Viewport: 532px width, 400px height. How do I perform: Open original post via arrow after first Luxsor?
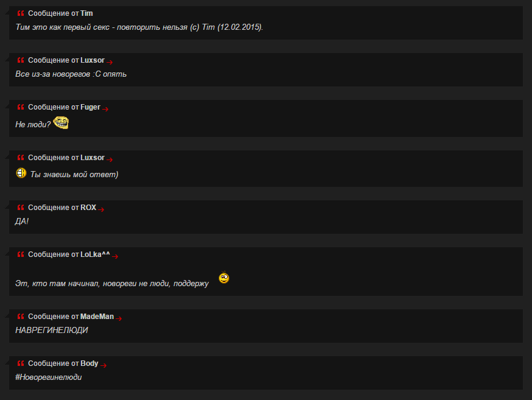click(109, 61)
